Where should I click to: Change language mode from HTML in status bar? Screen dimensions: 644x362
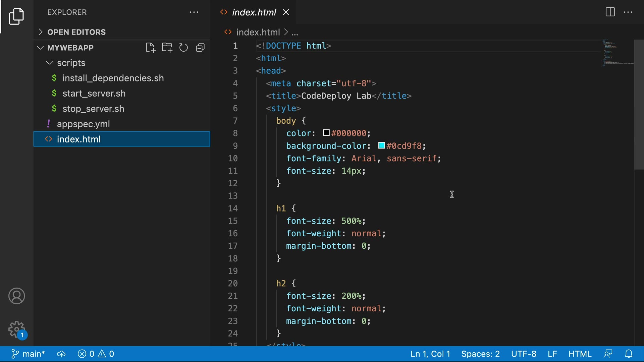point(580,354)
